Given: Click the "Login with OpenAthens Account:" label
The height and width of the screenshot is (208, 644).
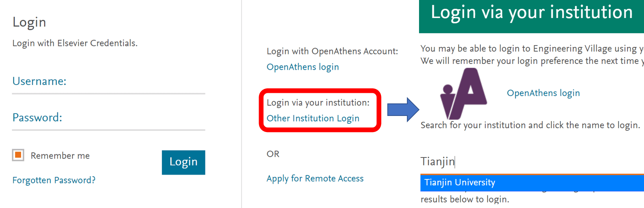Looking at the screenshot, I should pyautogui.click(x=332, y=51).
